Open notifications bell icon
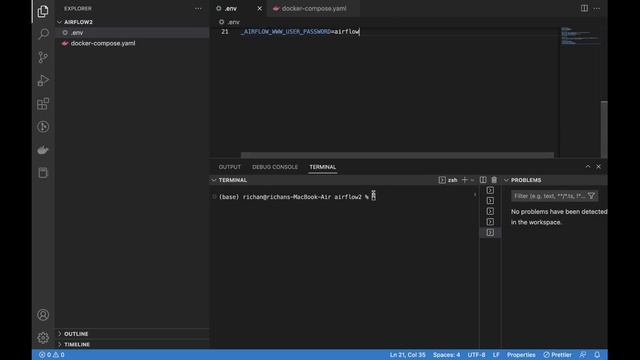This screenshot has width=640, height=360. pyautogui.click(x=597, y=355)
